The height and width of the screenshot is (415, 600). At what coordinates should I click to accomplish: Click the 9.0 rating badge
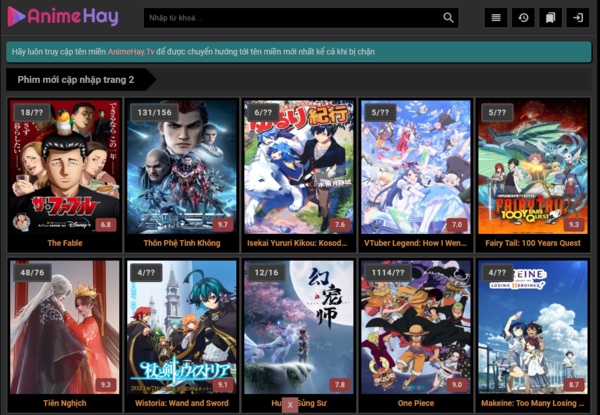pyautogui.click(x=457, y=384)
